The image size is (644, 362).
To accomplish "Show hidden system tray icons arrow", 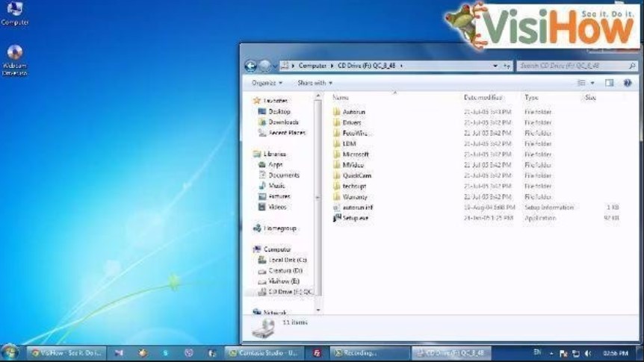I will pyautogui.click(x=551, y=353).
